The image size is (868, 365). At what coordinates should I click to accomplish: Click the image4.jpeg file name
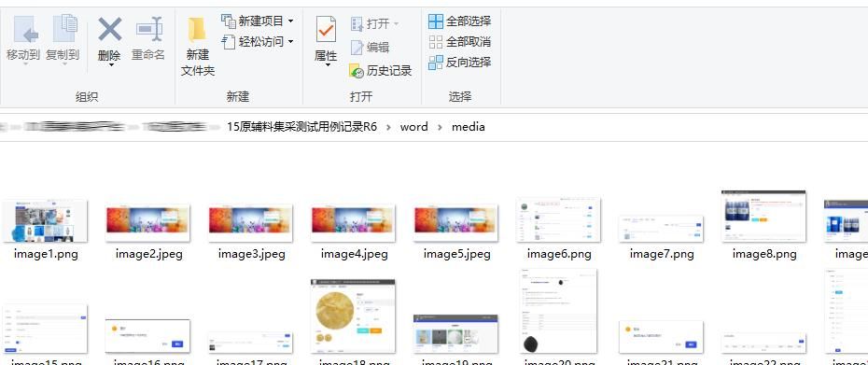pos(355,254)
